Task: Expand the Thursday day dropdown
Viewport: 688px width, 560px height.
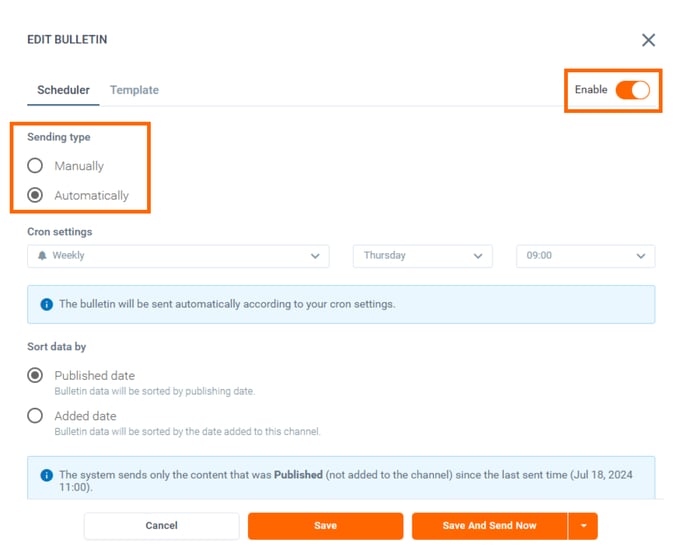Action: pos(422,256)
